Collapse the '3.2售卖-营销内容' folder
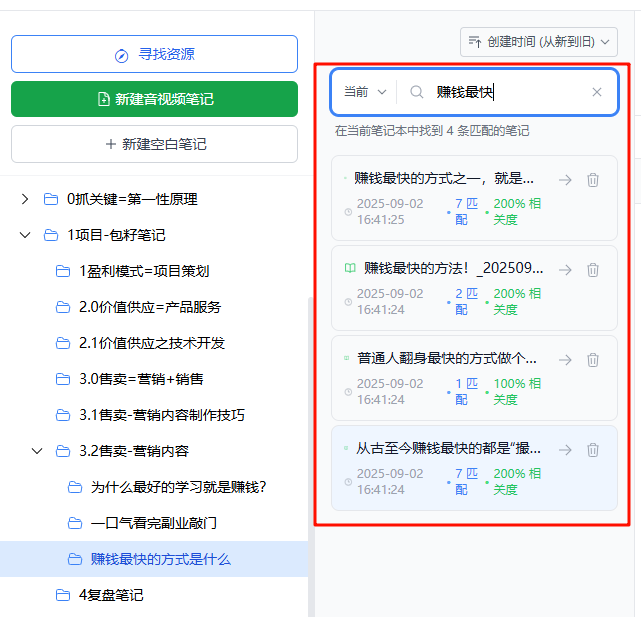The height and width of the screenshot is (617, 641). click(37, 451)
